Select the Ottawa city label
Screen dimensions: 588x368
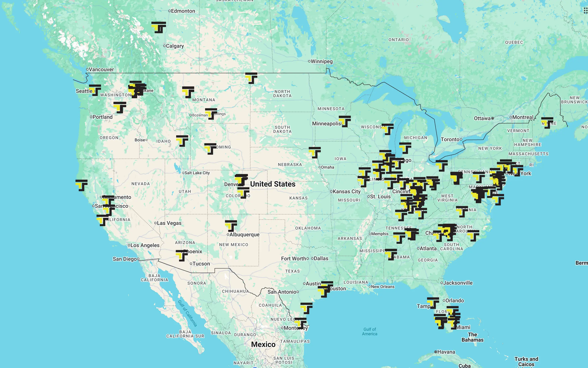(x=482, y=118)
